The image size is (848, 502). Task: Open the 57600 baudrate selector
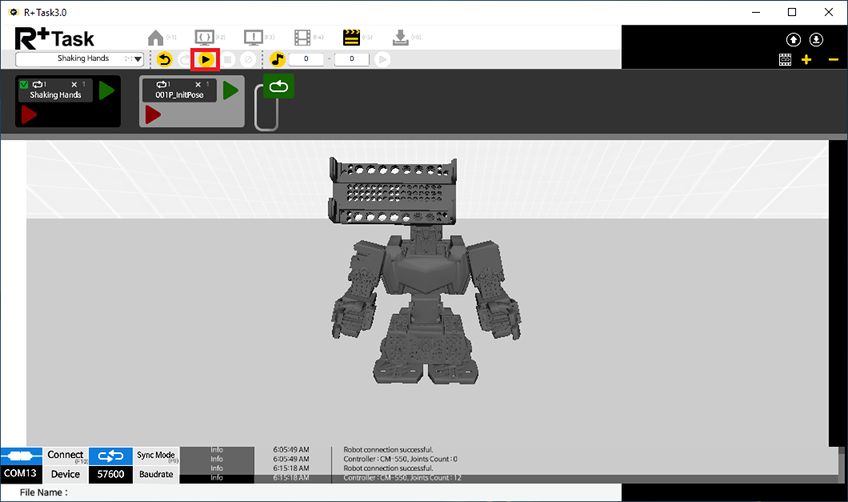(110, 474)
